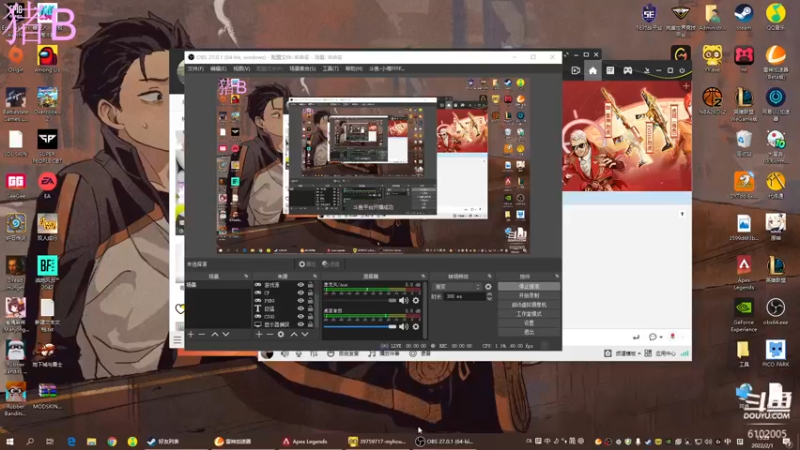Add a new scene with plus button
This screenshot has height=450, width=800.
tap(191, 334)
